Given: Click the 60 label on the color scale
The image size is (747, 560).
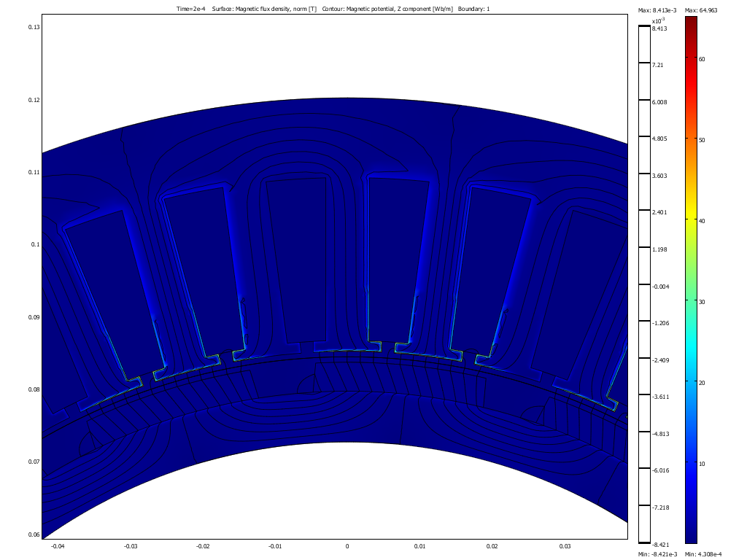Looking at the screenshot, I should (702, 58).
